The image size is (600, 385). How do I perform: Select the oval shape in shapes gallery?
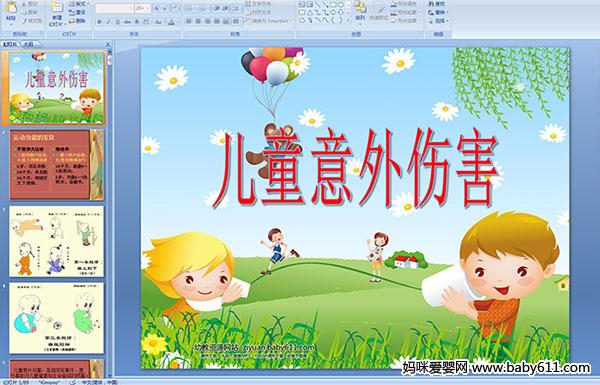click(x=341, y=5)
